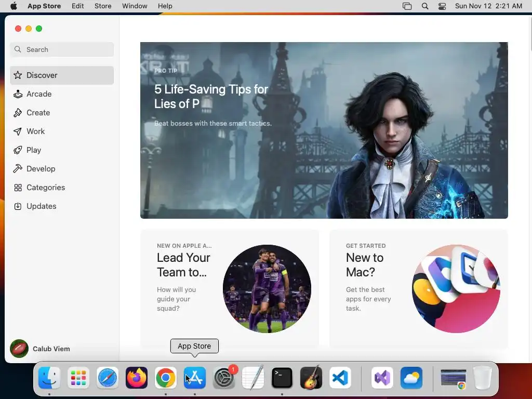Screen dimensions: 532x399
Task: Click the Create paintbrush icon
Action: [18, 113]
